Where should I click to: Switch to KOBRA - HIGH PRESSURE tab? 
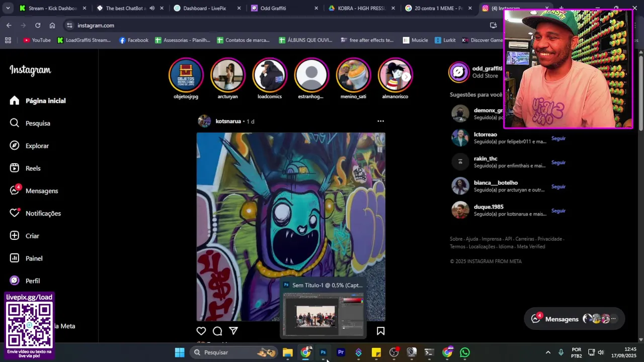point(361,8)
